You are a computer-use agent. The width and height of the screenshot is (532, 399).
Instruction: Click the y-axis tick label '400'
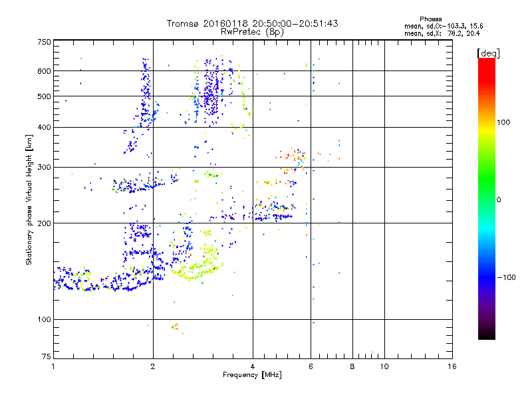coord(44,128)
